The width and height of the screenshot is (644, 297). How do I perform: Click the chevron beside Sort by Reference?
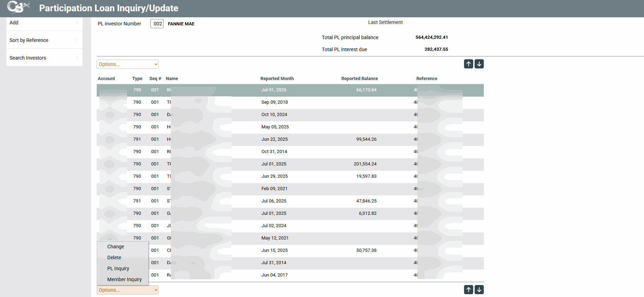(77, 40)
